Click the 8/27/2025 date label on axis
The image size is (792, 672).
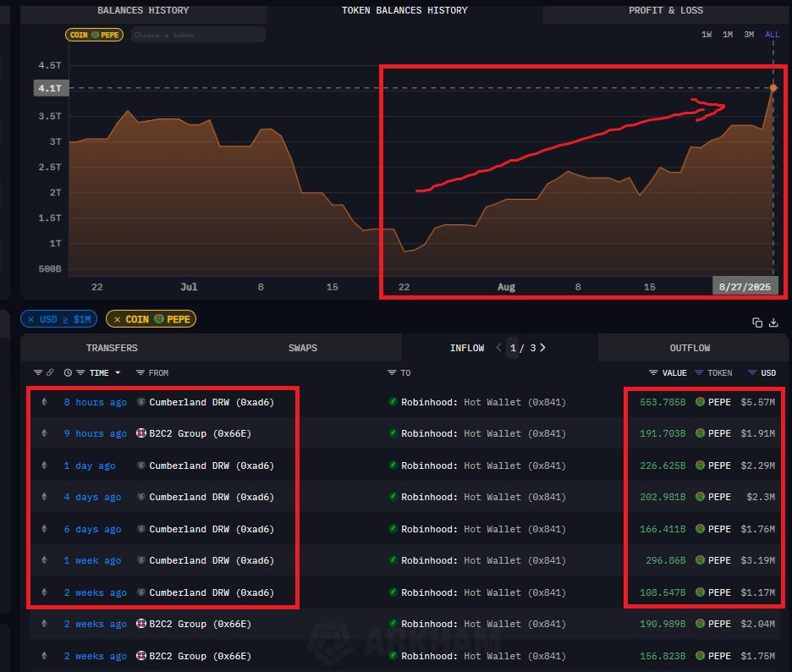(x=745, y=287)
